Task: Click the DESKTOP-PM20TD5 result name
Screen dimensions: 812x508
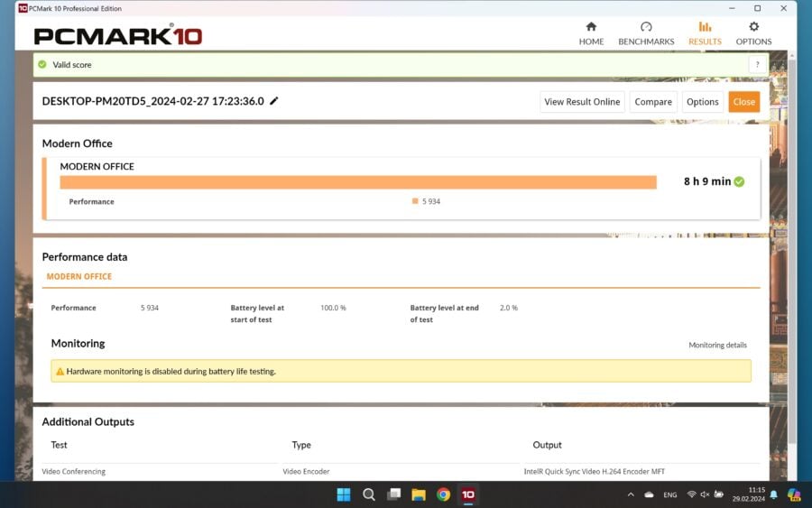Action: click(152, 101)
